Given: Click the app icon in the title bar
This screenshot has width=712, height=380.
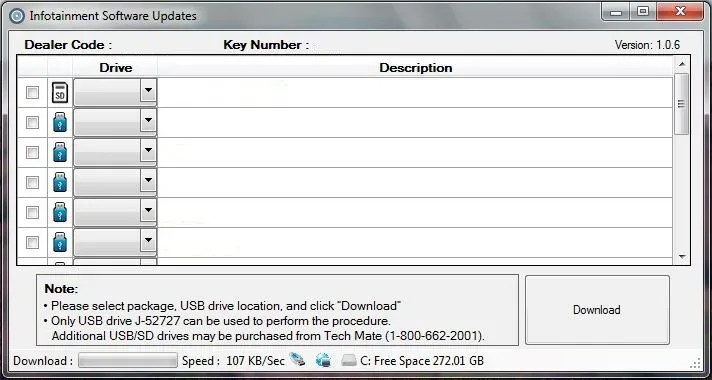Looking at the screenshot, I should coord(17,16).
